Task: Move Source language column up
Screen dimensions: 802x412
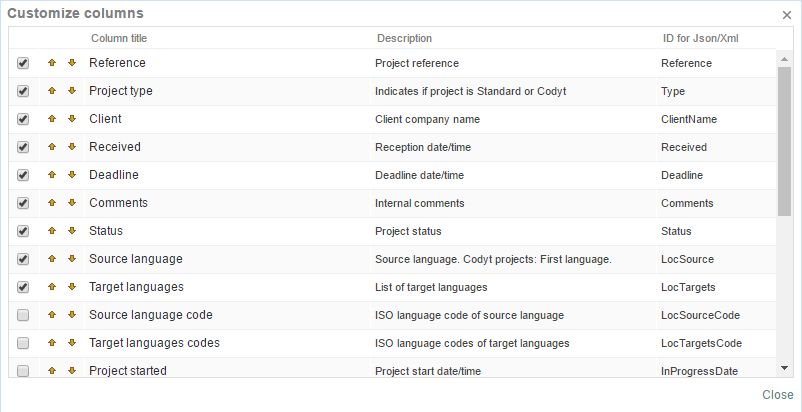Action: (52, 259)
